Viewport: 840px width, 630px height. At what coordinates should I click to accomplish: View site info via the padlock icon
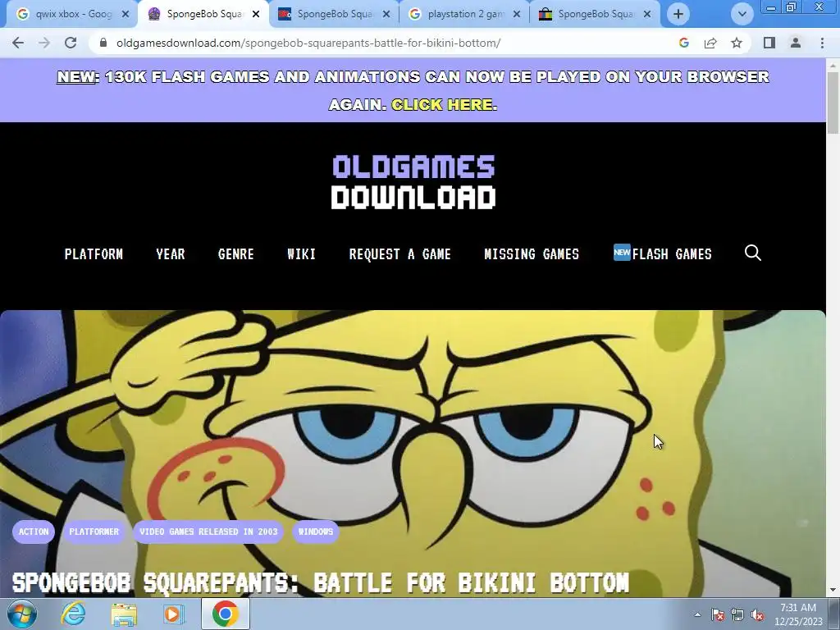(103, 43)
